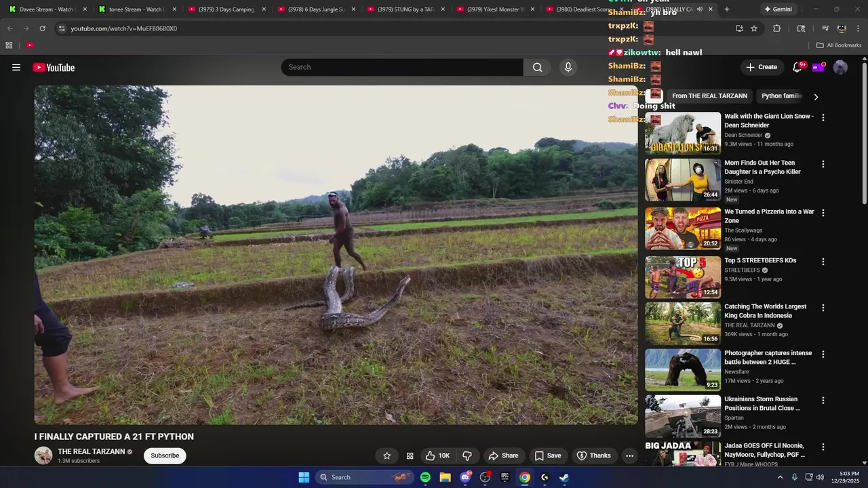The height and width of the screenshot is (488, 868).
Task: Select 'From THE REAL TARZANN' chip
Action: [x=709, y=96]
